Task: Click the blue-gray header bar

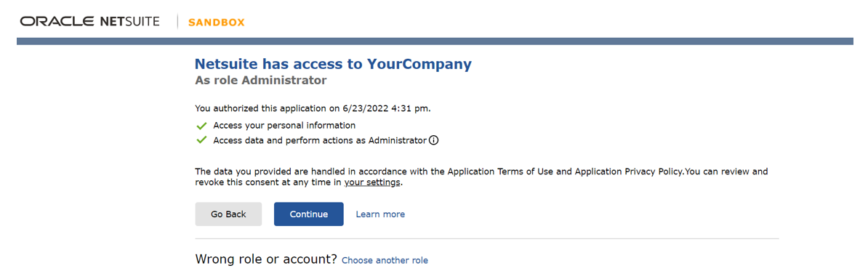Action: (x=435, y=41)
